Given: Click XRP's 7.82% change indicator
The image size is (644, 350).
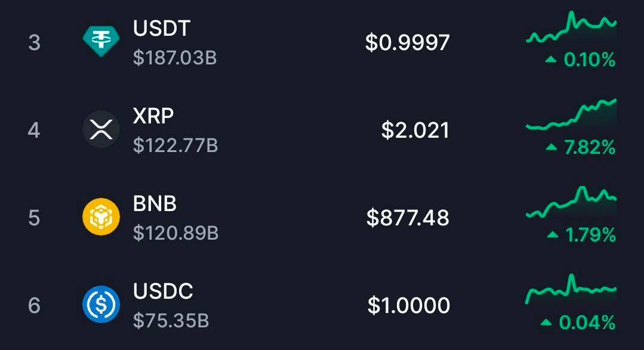Looking at the screenshot, I should pos(582,147).
